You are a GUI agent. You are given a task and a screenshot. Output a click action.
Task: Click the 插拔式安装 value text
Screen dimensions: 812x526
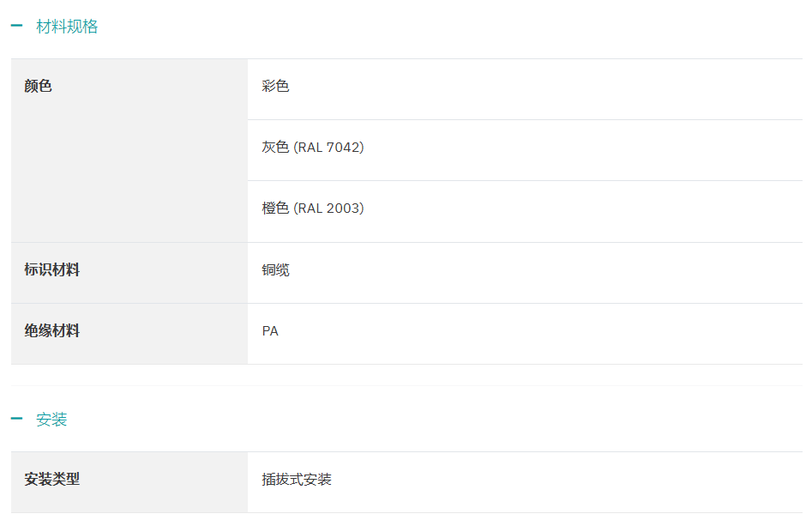297,480
